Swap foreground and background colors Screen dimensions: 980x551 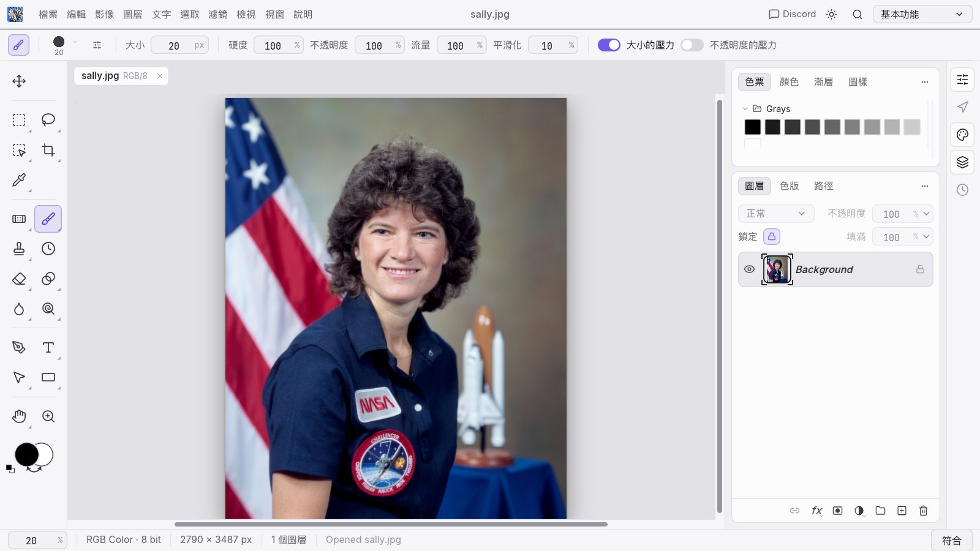(35, 470)
